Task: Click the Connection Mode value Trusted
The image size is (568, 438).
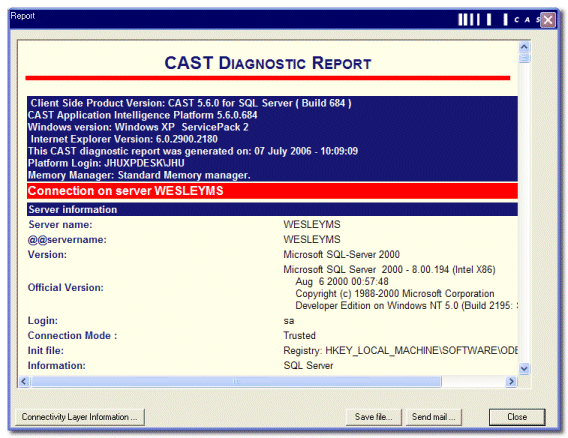Action: point(300,335)
